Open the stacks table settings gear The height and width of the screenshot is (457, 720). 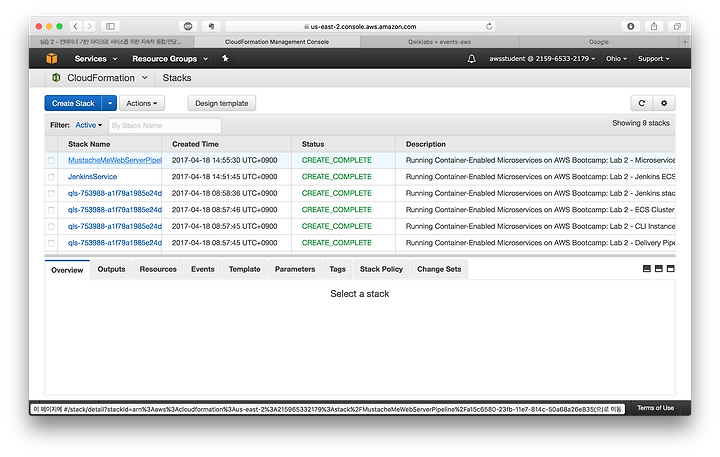coord(664,103)
